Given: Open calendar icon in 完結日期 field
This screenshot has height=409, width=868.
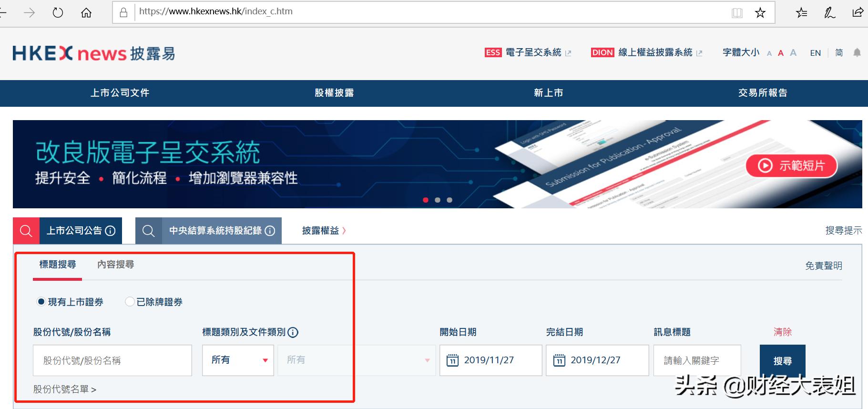Looking at the screenshot, I should click(559, 360).
